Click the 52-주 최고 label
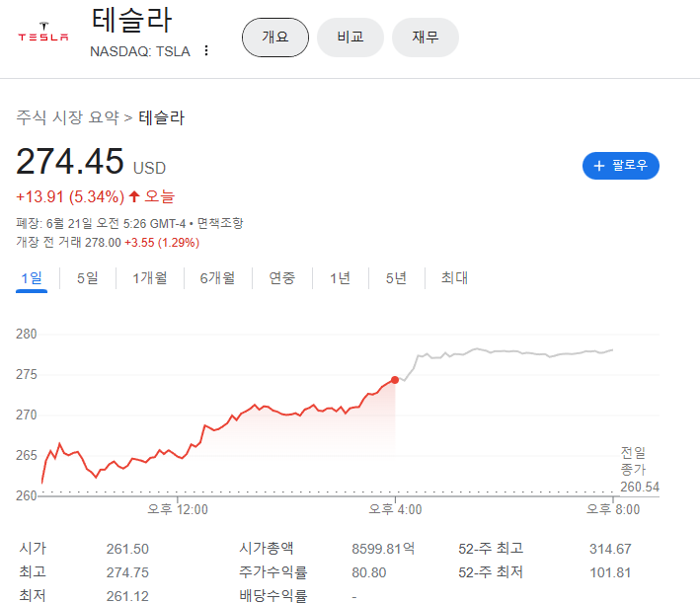 click(491, 548)
